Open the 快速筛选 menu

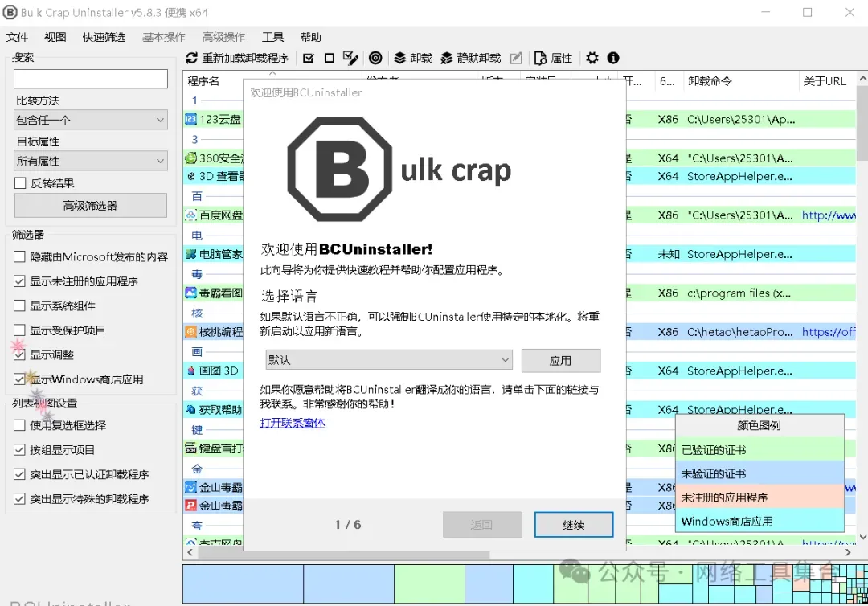tap(104, 37)
